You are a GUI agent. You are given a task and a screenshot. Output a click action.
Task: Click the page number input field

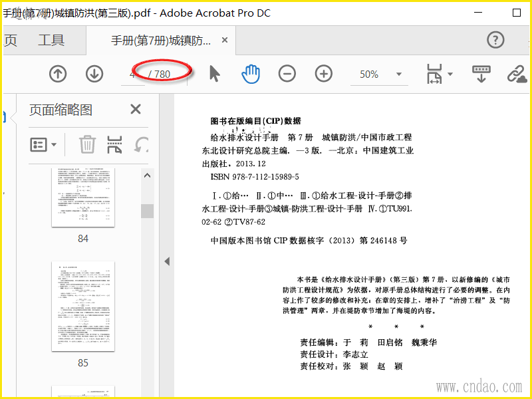click(133, 74)
